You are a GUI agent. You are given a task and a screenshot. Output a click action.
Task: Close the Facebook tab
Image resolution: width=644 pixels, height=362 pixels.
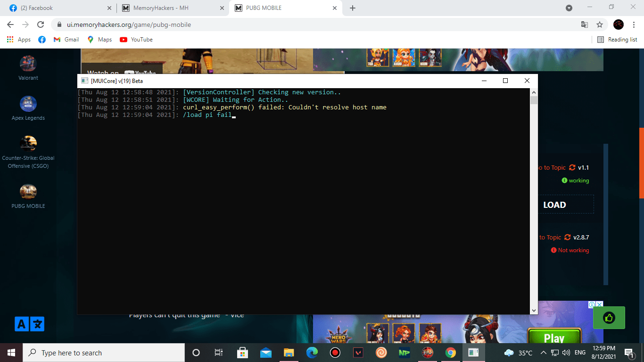pyautogui.click(x=109, y=8)
